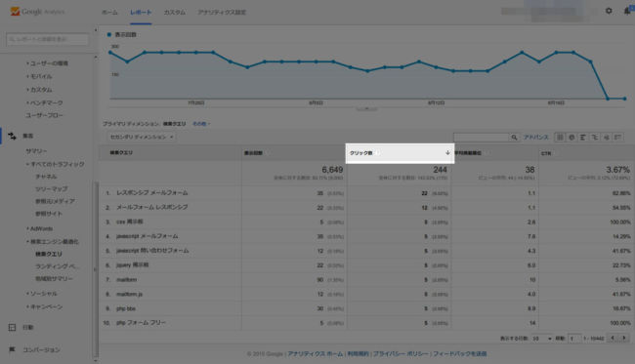The image size is (635, 364).
Task: Open the プライバシー ポリシー footer link
Action: click(x=401, y=354)
